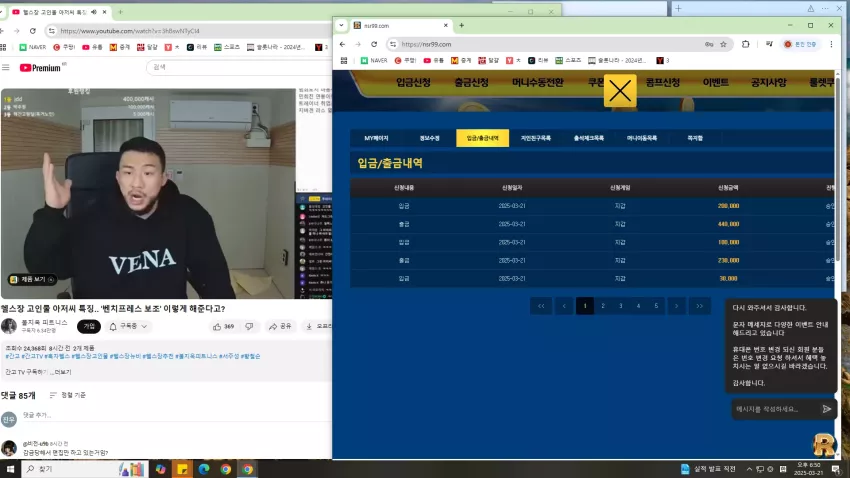
Task: Reload the nsr99.com page
Action: click(374, 44)
